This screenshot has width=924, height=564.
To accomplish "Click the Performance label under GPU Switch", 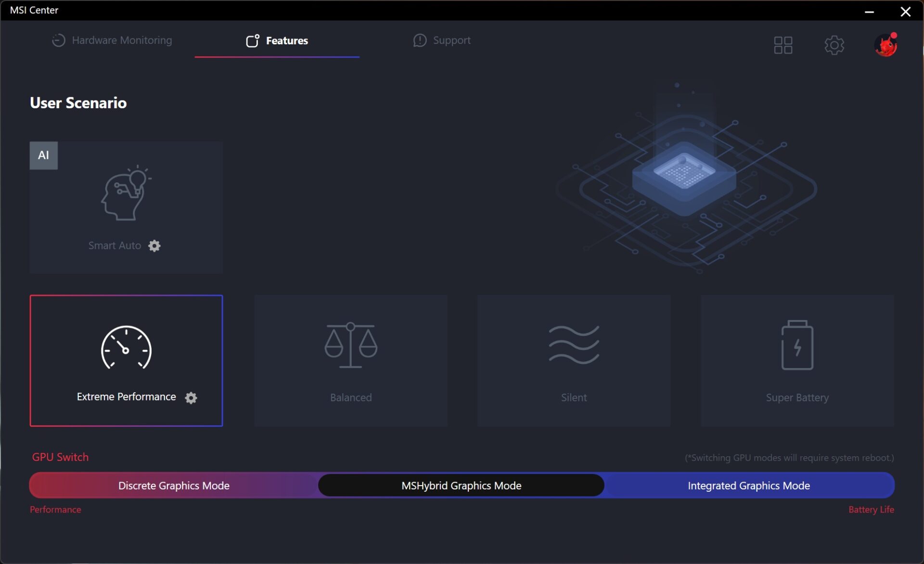I will pos(55,509).
